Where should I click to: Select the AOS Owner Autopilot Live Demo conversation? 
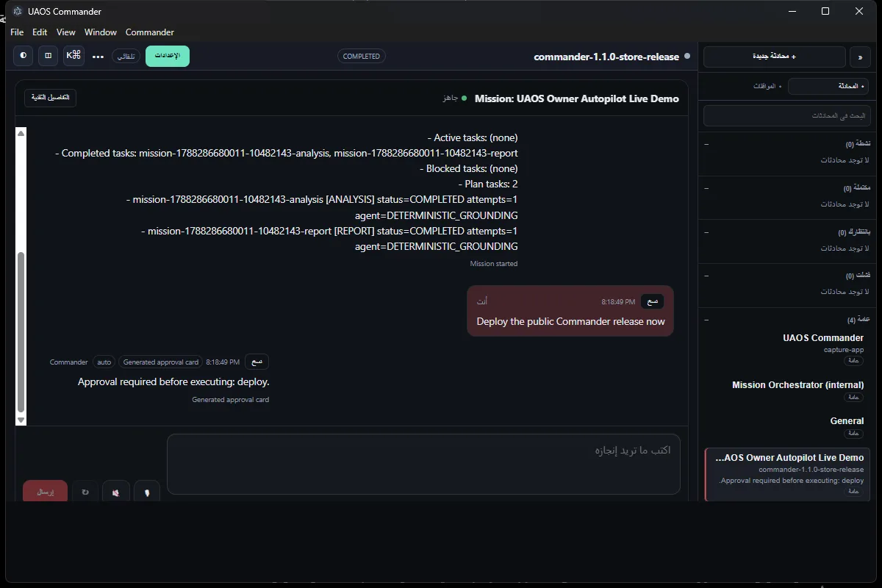click(787, 474)
